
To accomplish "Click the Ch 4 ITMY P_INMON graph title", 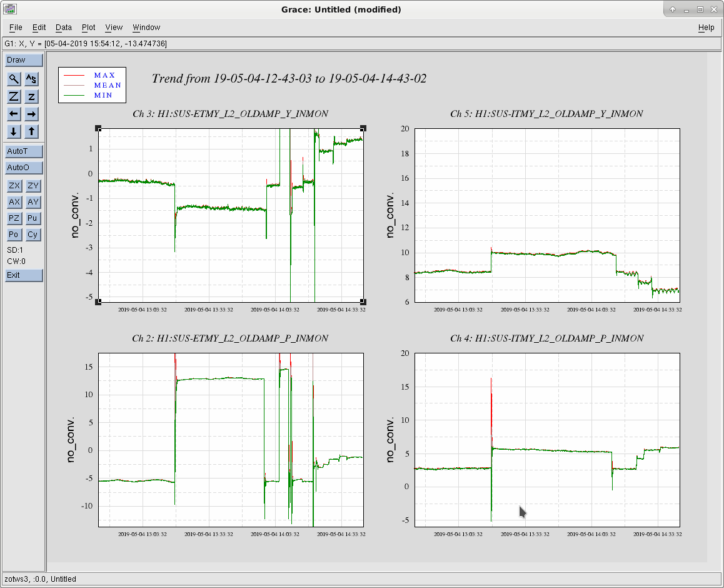I will (546, 338).
